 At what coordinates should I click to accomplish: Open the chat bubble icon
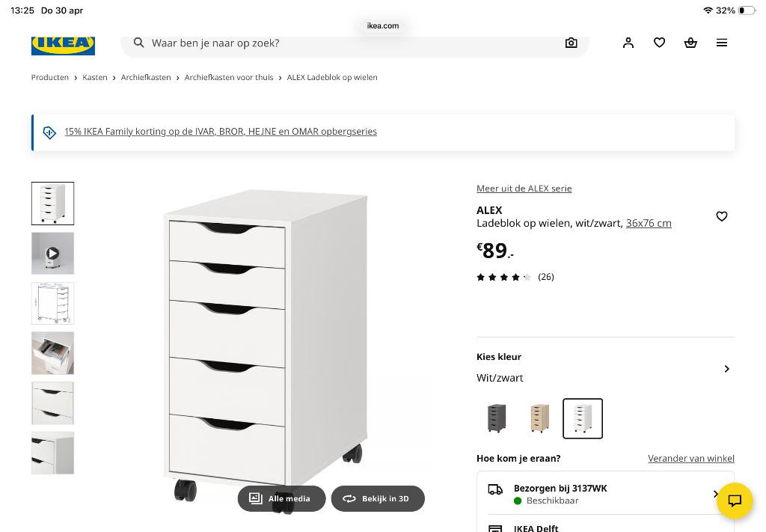[x=735, y=501]
